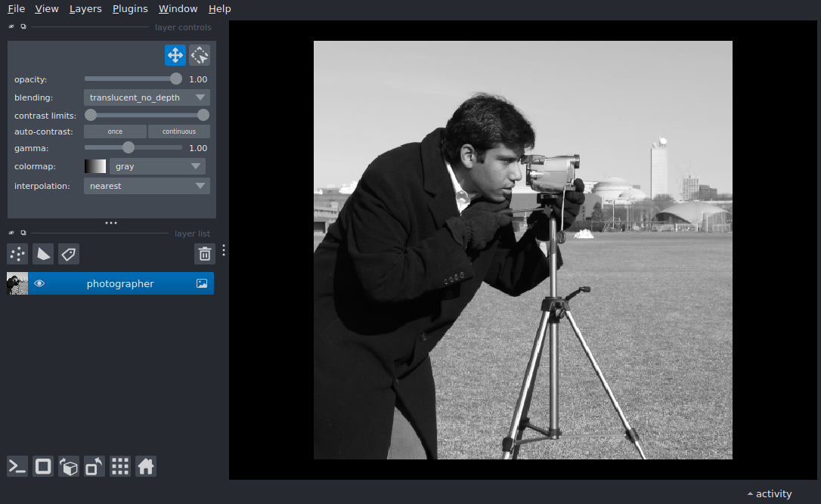Float the layer controls dock widget
This screenshot has height=504, width=821.
coord(23,26)
